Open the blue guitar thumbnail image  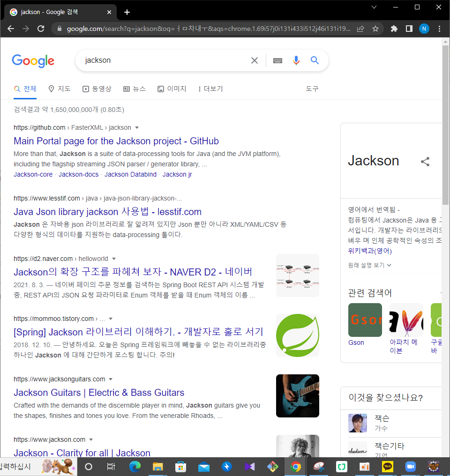pos(298,396)
